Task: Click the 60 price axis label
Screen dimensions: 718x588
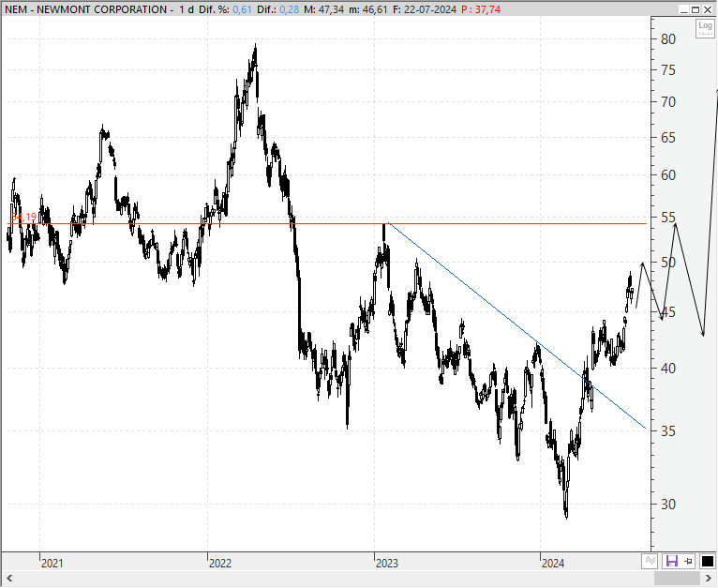Action: tap(668, 175)
